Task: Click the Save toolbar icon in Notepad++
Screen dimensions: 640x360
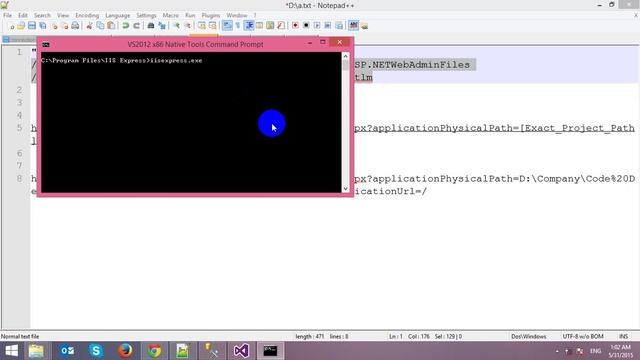Action: (x=32, y=26)
